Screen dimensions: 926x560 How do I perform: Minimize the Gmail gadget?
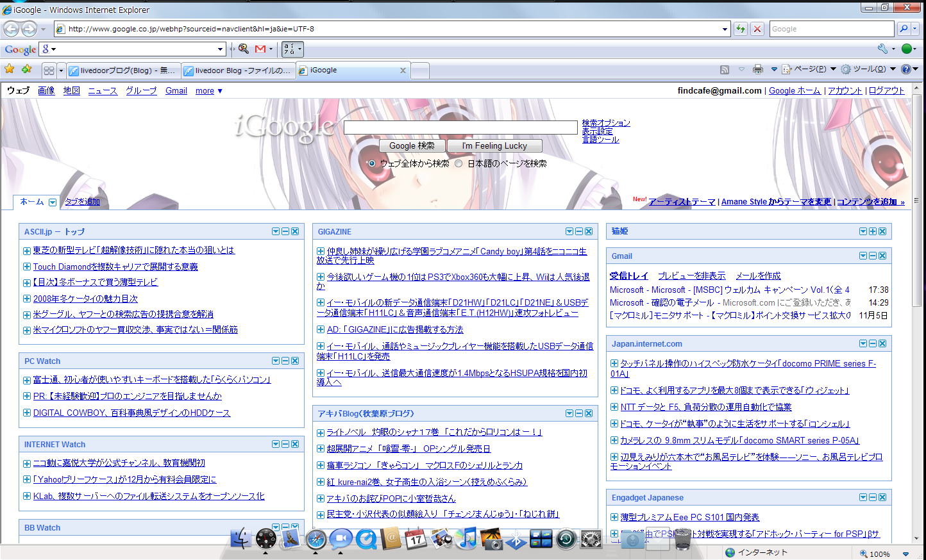coord(873,256)
